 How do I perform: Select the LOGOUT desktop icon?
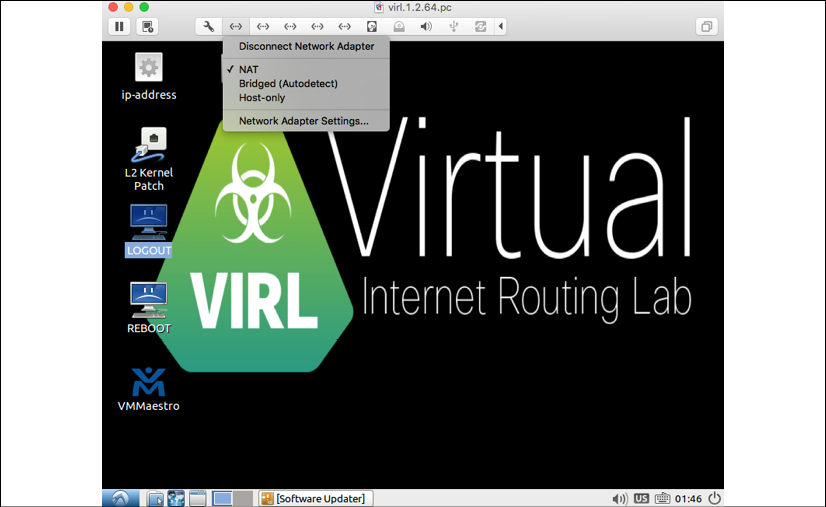[149, 230]
